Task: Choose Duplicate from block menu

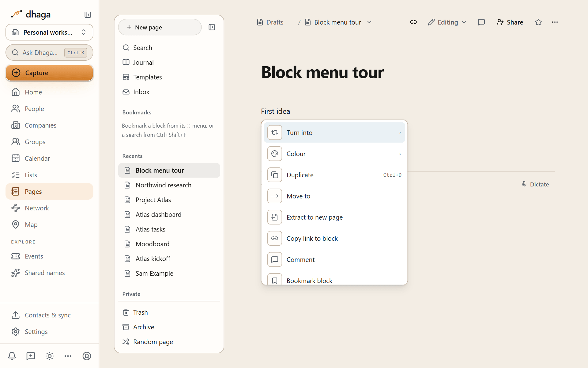Action: (334, 175)
